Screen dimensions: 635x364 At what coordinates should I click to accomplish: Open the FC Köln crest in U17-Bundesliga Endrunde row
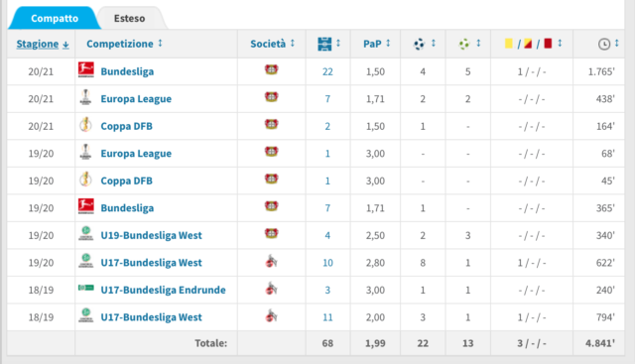(271, 289)
